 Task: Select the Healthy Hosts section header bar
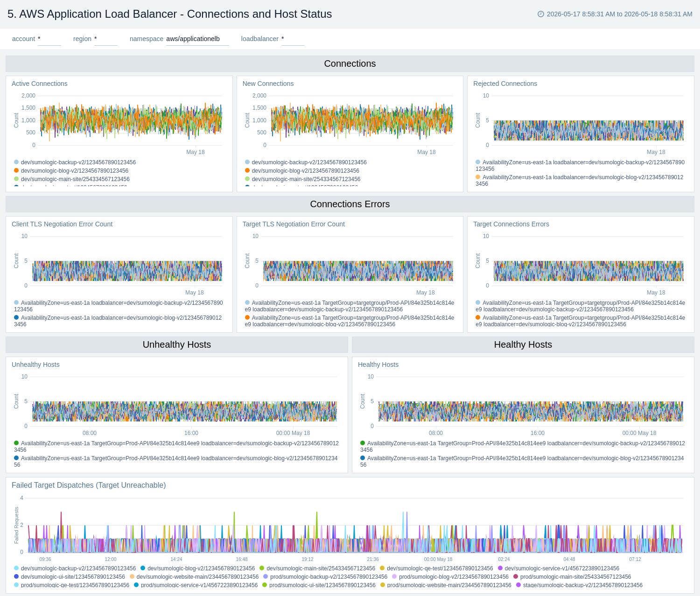click(523, 344)
